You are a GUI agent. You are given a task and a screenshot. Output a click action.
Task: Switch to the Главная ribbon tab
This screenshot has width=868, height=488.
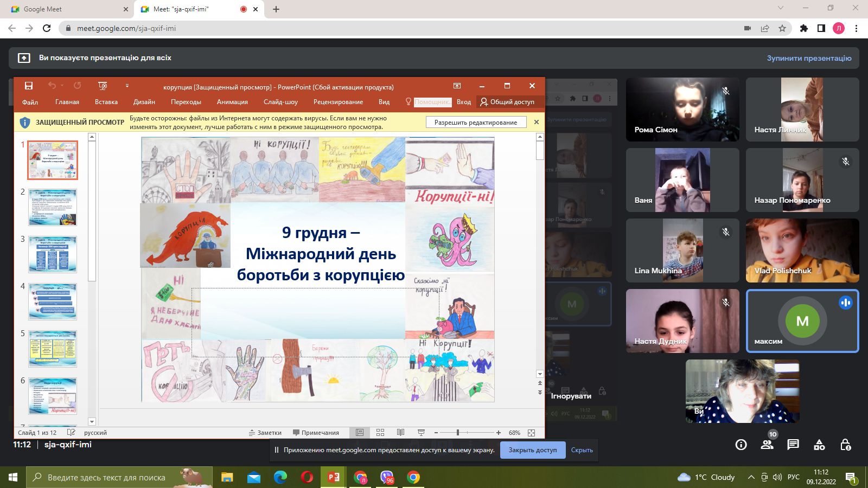point(67,102)
